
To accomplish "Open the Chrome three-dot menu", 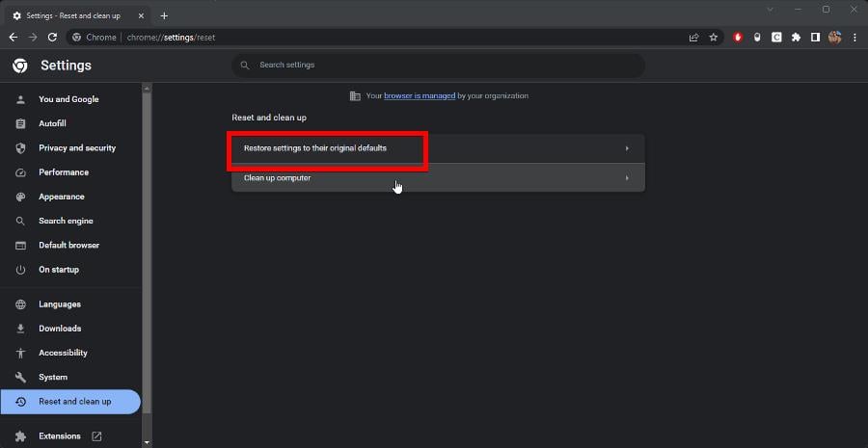I will [x=854, y=37].
